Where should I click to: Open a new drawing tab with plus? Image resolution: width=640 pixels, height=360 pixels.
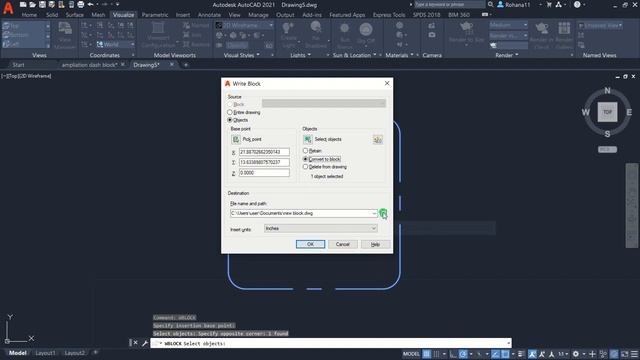click(186, 65)
